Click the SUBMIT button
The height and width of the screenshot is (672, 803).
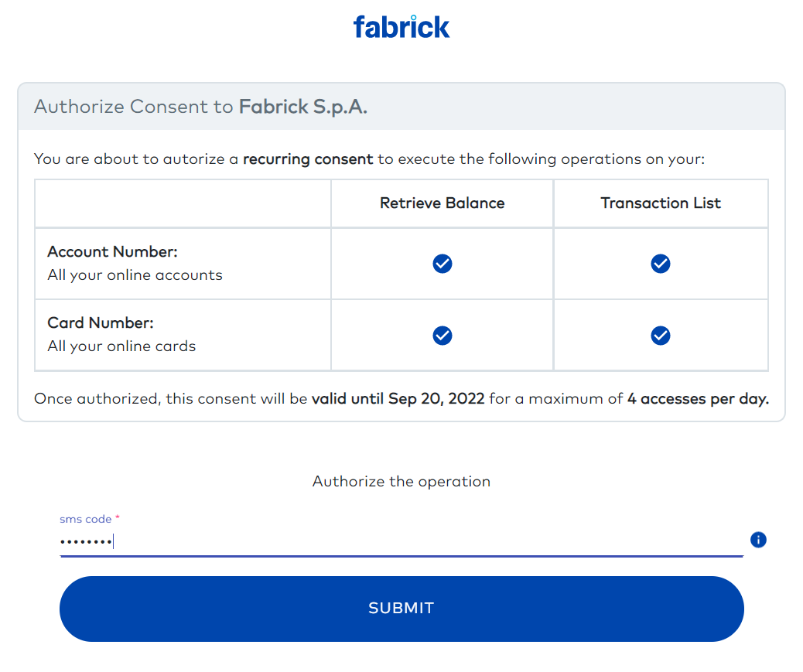(x=401, y=609)
